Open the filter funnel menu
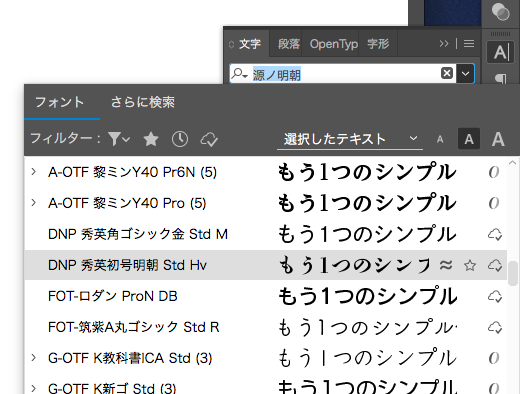This screenshot has height=394, width=520. (x=119, y=139)
